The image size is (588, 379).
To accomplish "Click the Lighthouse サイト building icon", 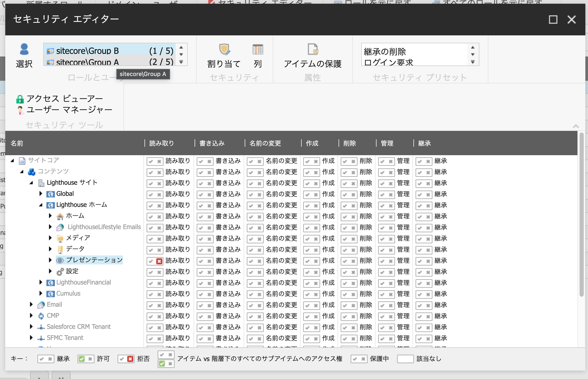I will click(x=41, y=183).
